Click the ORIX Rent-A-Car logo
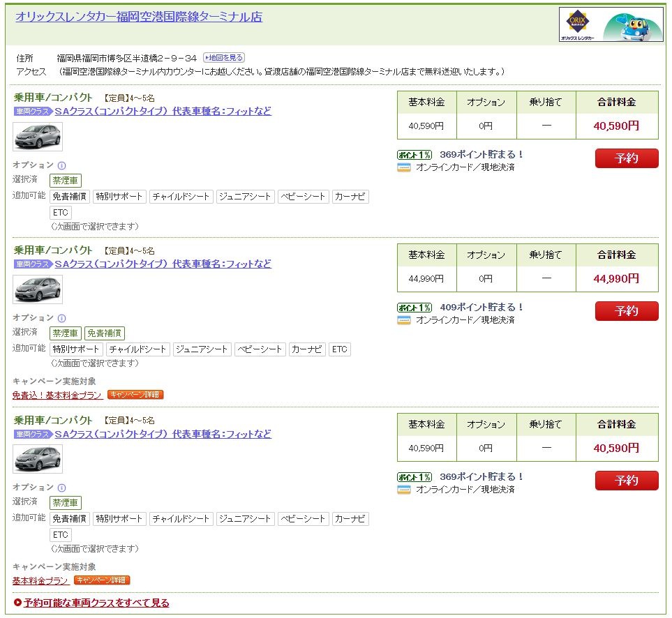 (578, 24)
